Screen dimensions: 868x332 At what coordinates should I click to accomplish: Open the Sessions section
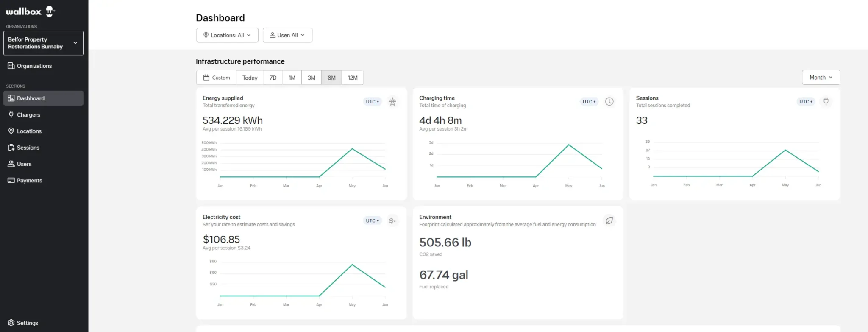[x=43, y=148]
